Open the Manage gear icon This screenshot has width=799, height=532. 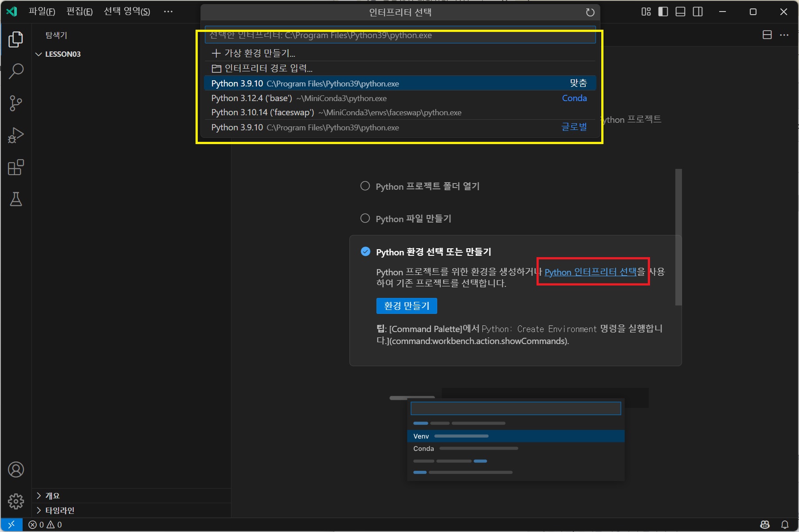[x=16, y=501]
